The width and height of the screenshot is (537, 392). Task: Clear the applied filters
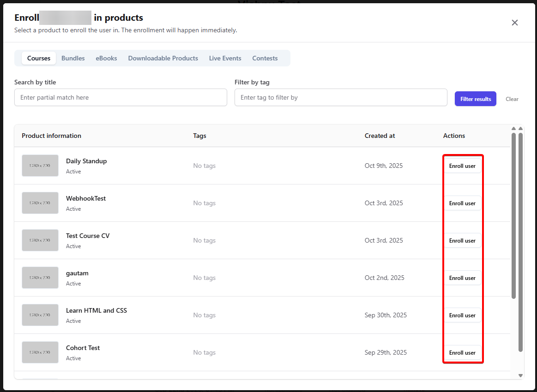(x=512, y=99)
